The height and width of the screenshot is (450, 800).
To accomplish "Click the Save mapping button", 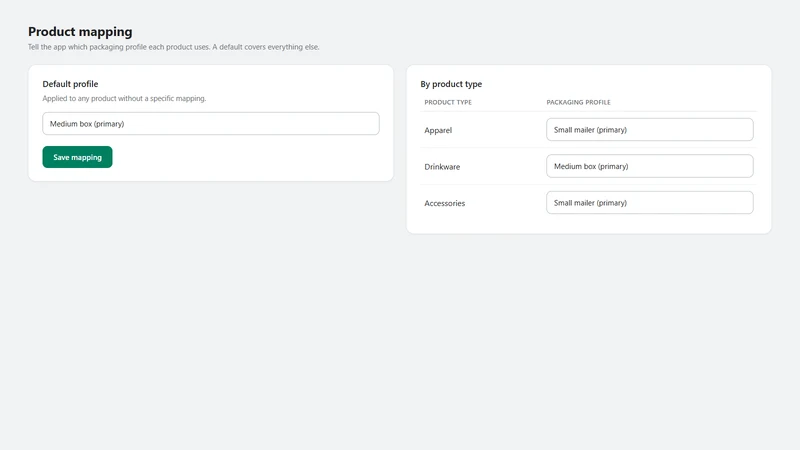I will [77, 157].
